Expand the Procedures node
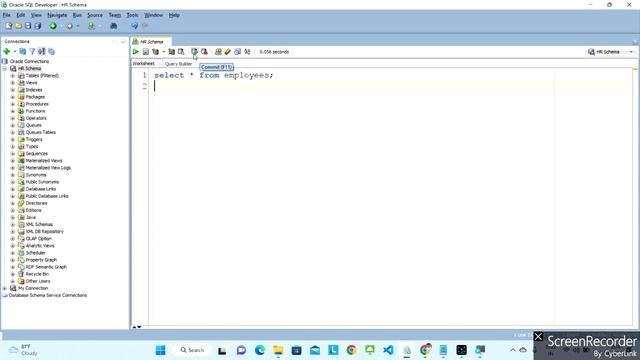 coord(13,104)
